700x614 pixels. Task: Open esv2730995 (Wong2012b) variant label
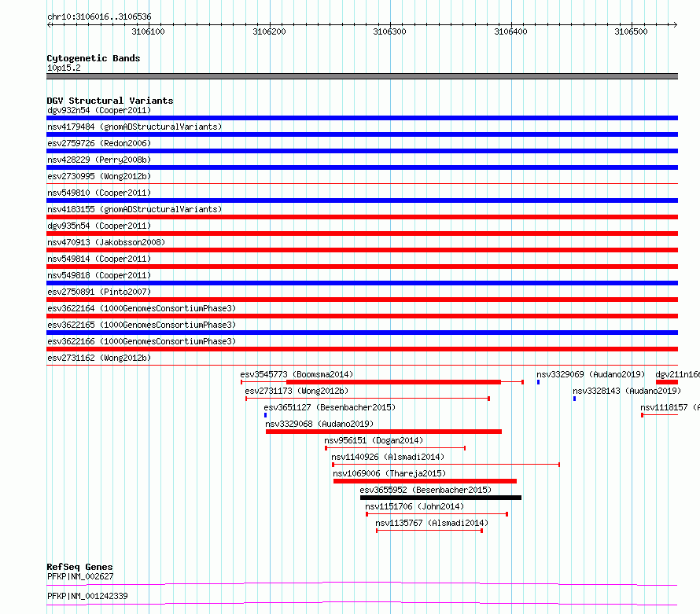99,176
